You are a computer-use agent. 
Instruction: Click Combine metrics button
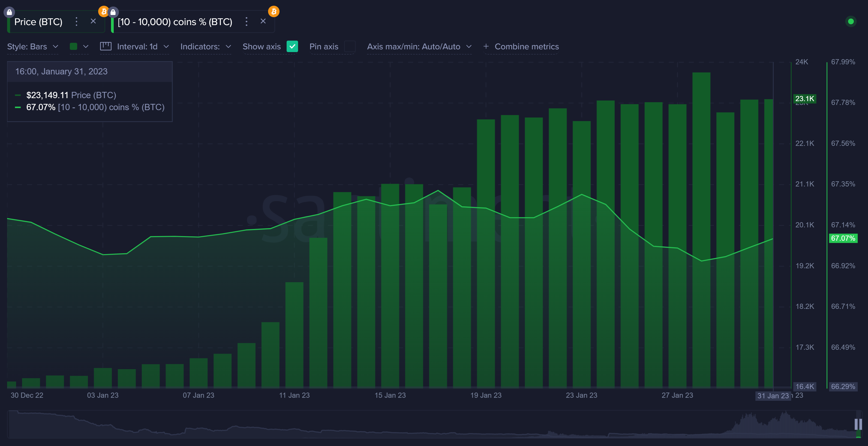[x=521, y=47]
